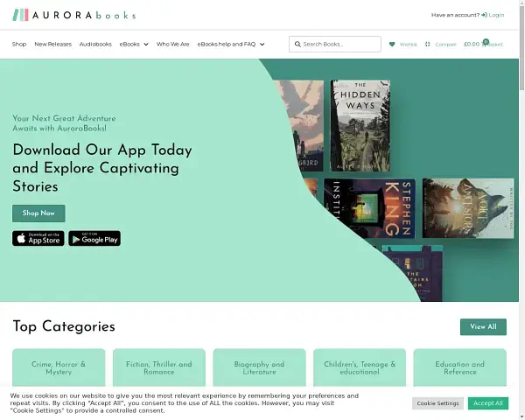This screenshot has width=525, height=420.
Task: Go to the Audiobooks page
Action: click(x=95, y=45)
